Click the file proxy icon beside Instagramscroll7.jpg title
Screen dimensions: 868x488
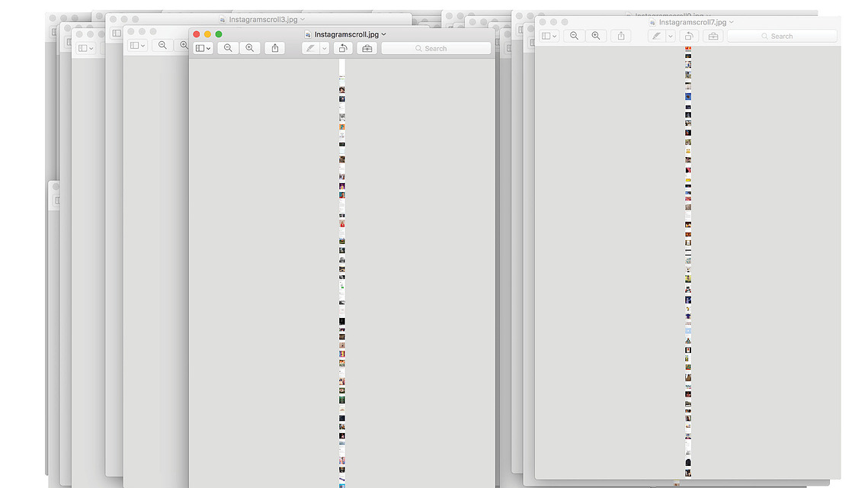point(652,22)
